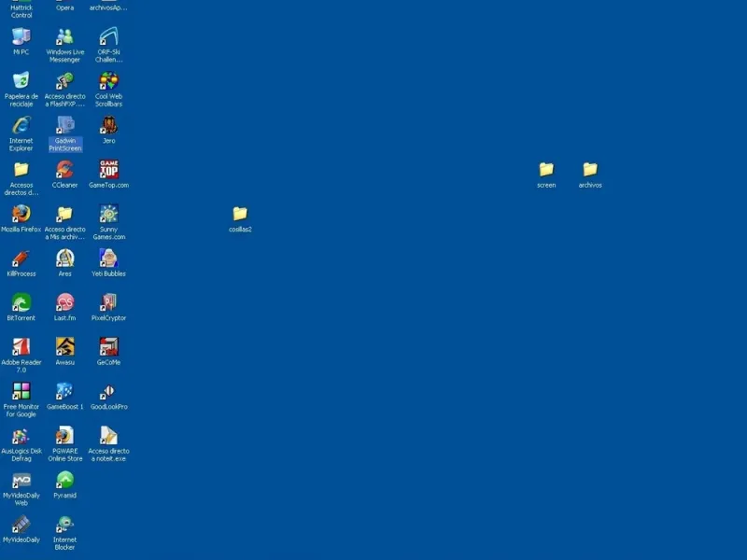Click the Mozilla Firefox icon
This screenshot has height=560, width=747.
pos(21,214)
